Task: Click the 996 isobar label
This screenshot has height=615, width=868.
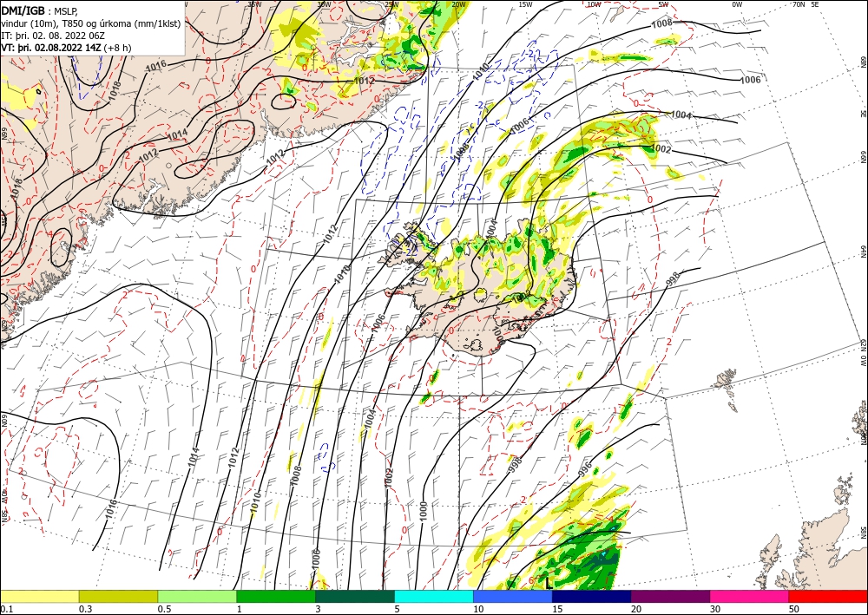Action: [x=585, y=469]
